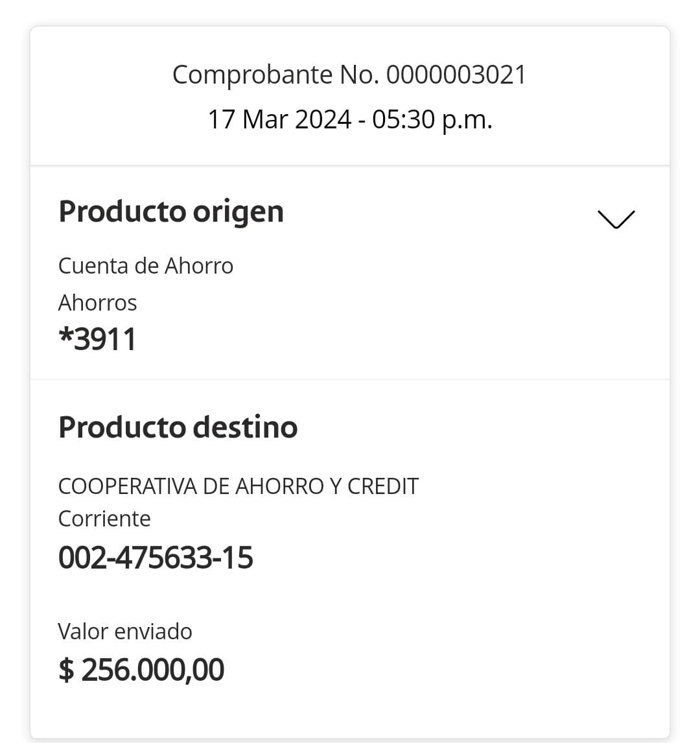Screen dimensions: 700x743
Task: Click the word COOPERATIVA in the destination name
Action: pos(128,486)
